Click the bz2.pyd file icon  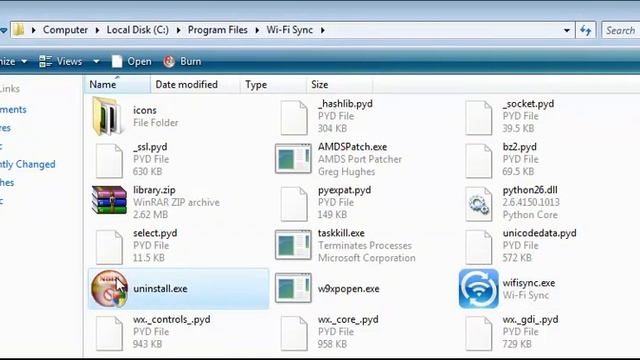click(478, 160)
